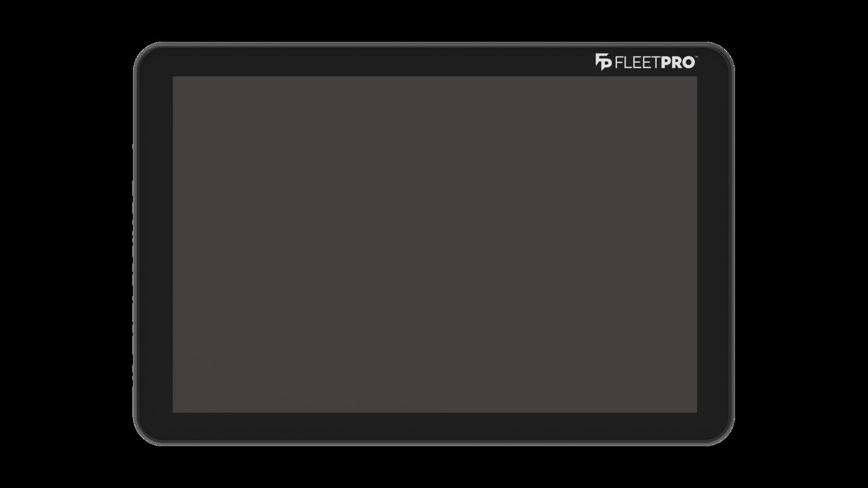Click the thin FLEET portion of the logo
Image resolution: width=868 pixels, height=488 pixels.
(637, 63)
